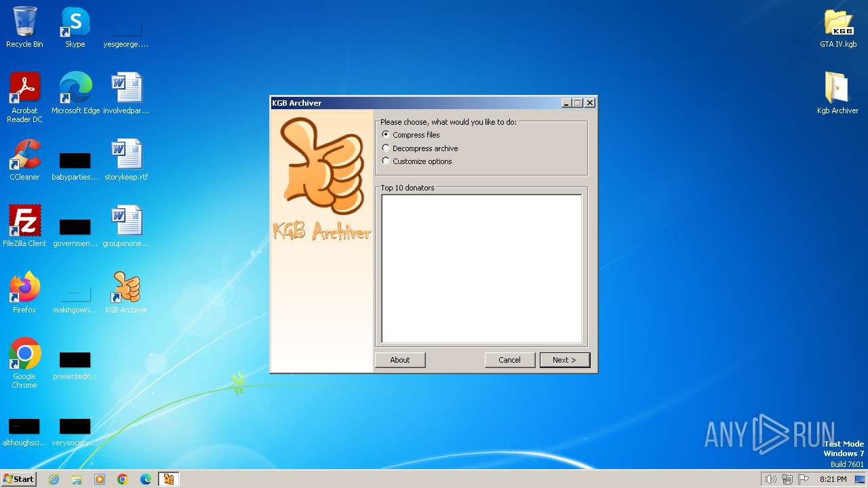Close the KGB Archiver window
Image resolution: width=868 pixels, height=488 pixels.
[590, 103]
